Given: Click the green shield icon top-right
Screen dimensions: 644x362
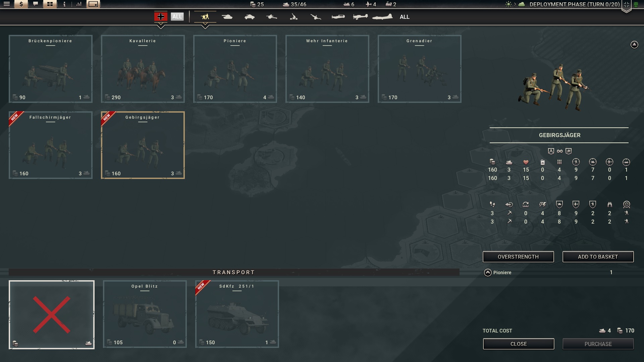Looking at the screenshot, I should (636, 5).
